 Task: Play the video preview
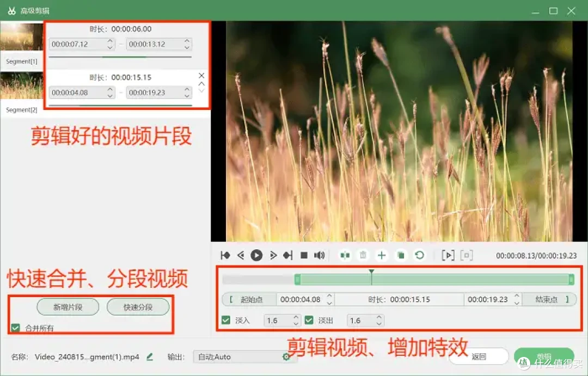[256, 255]
